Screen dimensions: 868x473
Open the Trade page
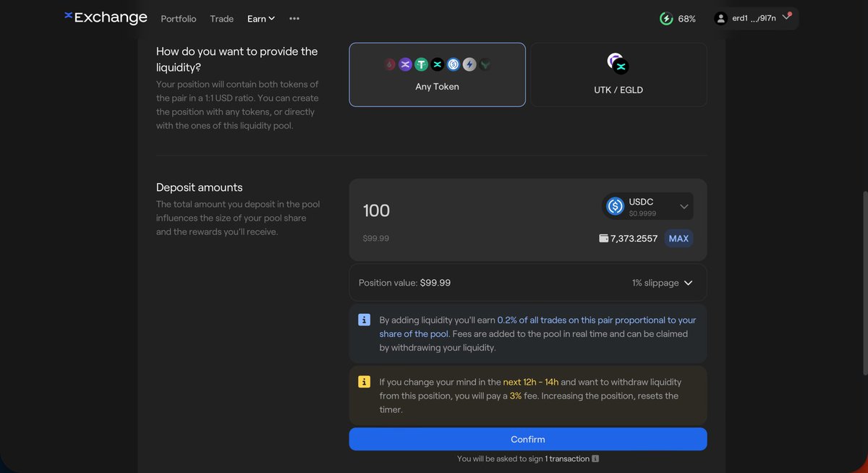pos(221,19)
